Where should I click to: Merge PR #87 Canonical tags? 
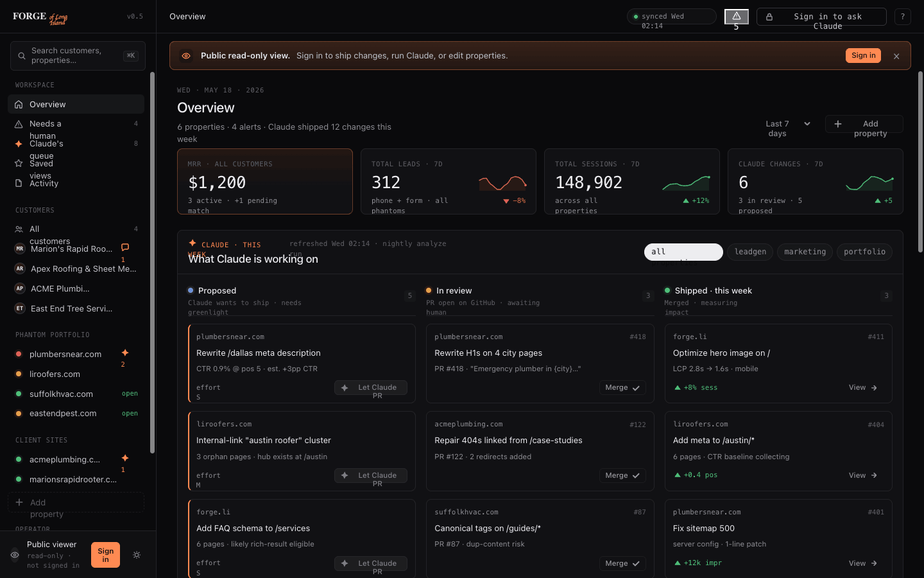pos(622,564)
